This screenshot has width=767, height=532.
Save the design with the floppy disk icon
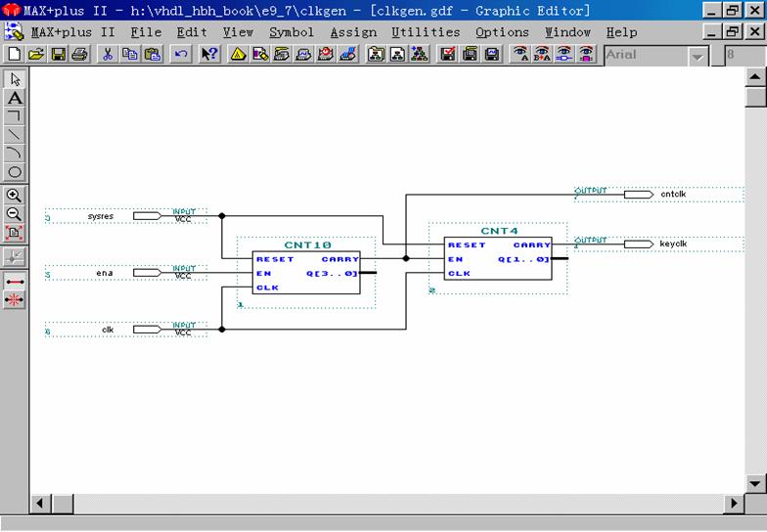pos(59,54)
